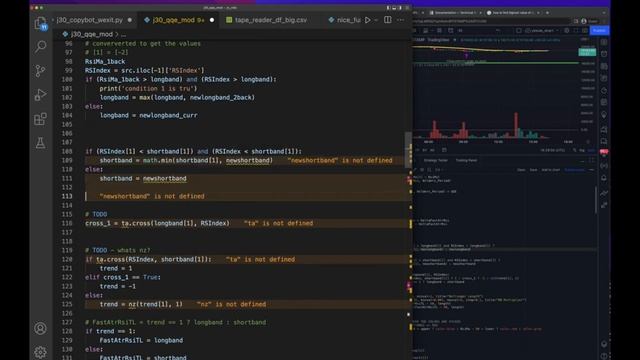Click underlined newshortband on line 111

[164, 178]
